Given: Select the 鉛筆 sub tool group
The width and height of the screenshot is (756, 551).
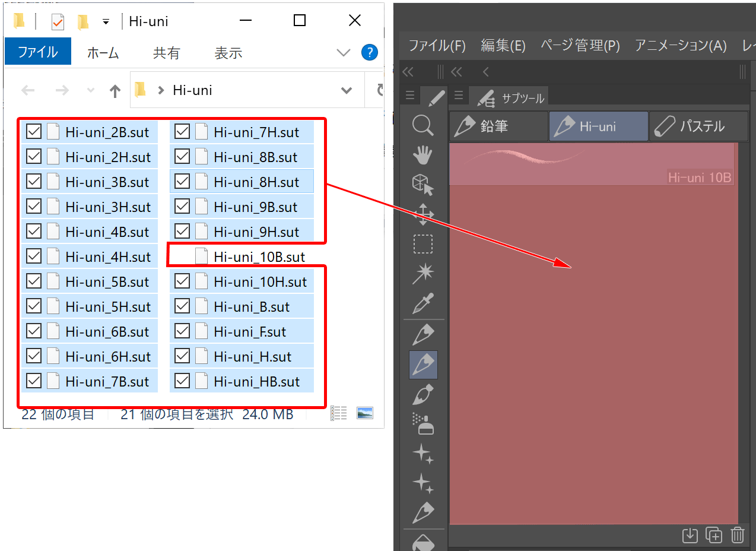Looking at the screenshot, I should 498,126.
